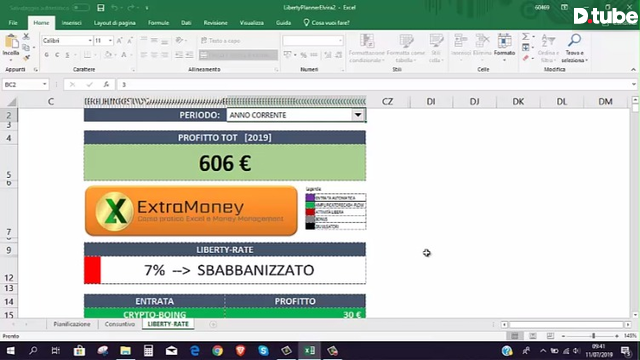Open the number format dropdown
Screen dimensions: 640x360
pos(340,40)
